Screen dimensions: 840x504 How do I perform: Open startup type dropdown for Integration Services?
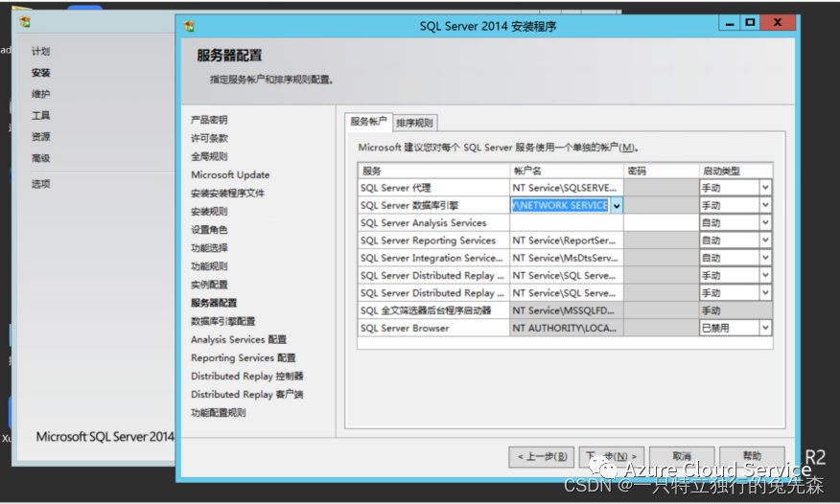tap(765, 258)
